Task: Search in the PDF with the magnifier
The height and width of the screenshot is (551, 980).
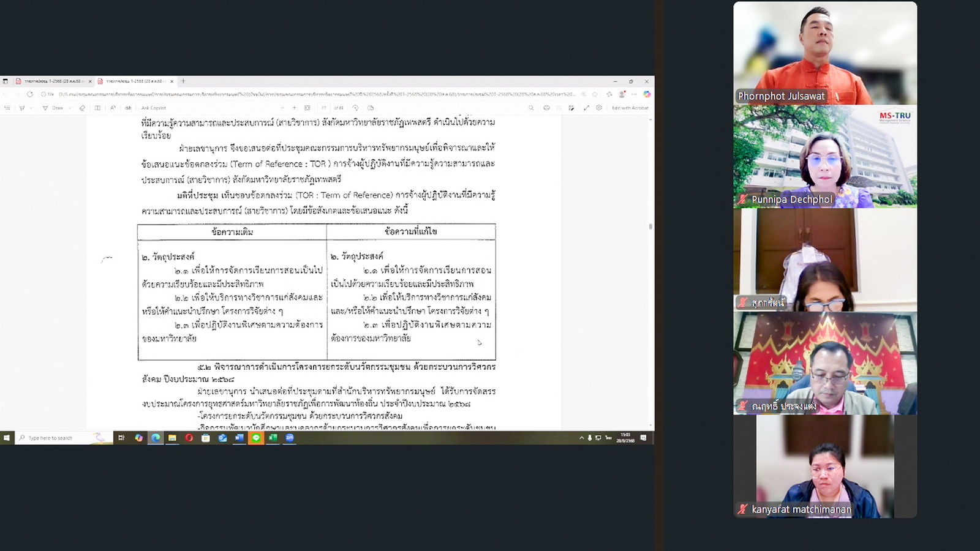Action: [531, 108]
